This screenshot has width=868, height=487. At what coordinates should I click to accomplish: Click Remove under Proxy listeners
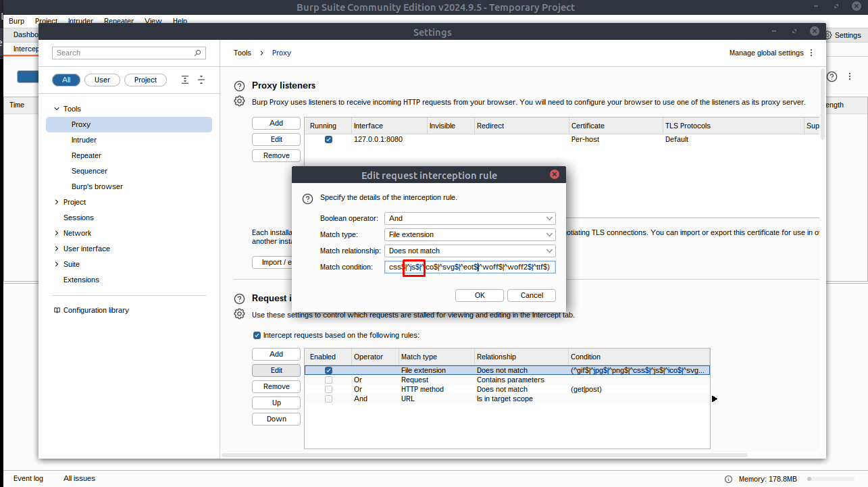pyautogui.click(x=276, y=155)
